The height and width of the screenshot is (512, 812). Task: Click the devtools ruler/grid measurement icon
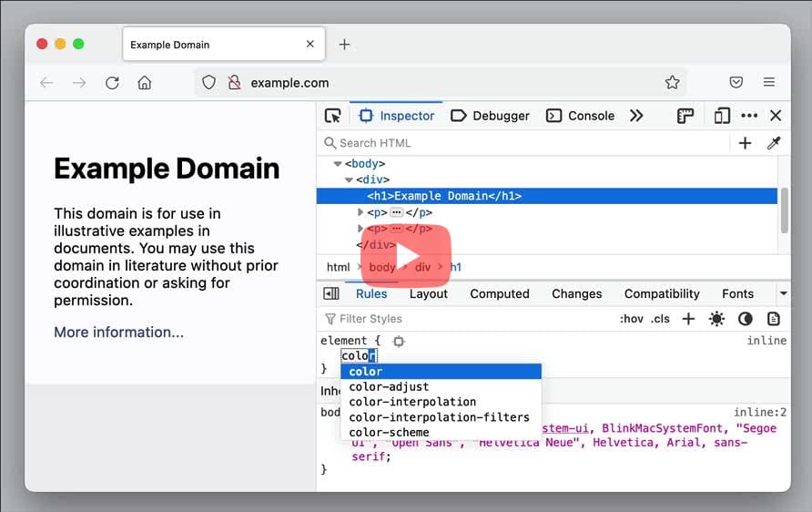pos(685,116)
